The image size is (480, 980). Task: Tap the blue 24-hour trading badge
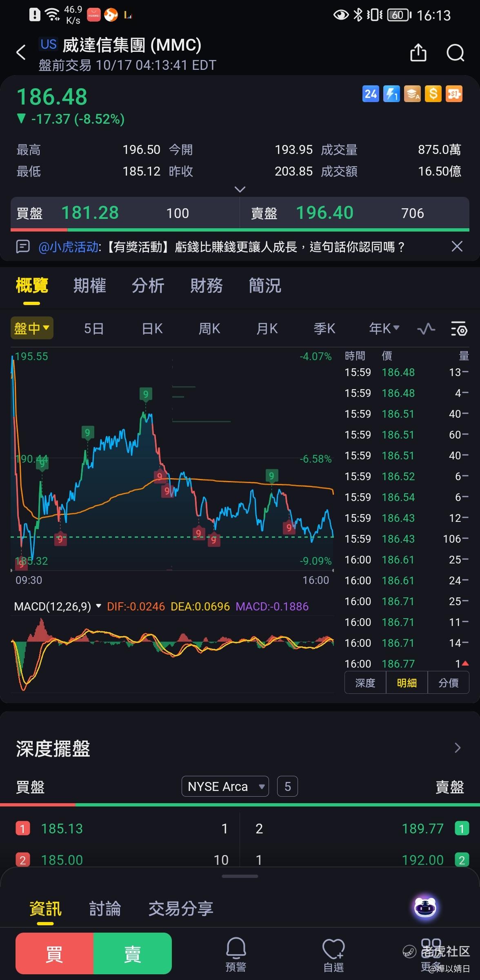tap(371, 94)
